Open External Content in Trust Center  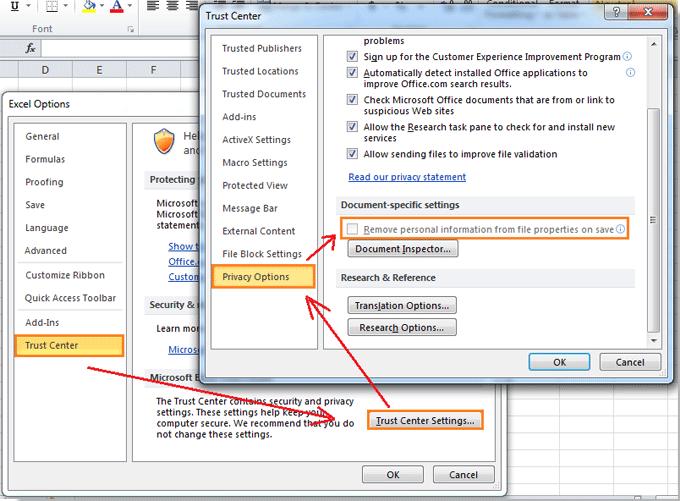(258, 231)
